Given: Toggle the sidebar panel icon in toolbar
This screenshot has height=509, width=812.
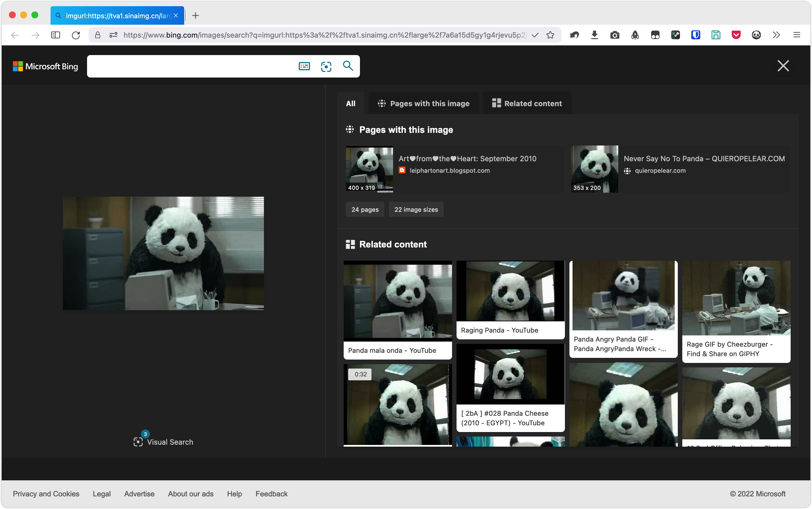Looking at the screenshot, I should tap(56, 35).
